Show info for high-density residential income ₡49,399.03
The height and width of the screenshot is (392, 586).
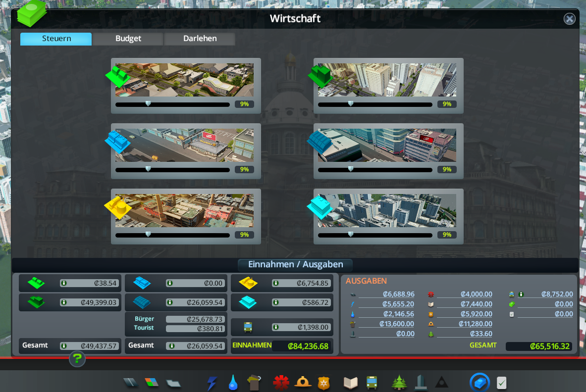coord(63,302)
